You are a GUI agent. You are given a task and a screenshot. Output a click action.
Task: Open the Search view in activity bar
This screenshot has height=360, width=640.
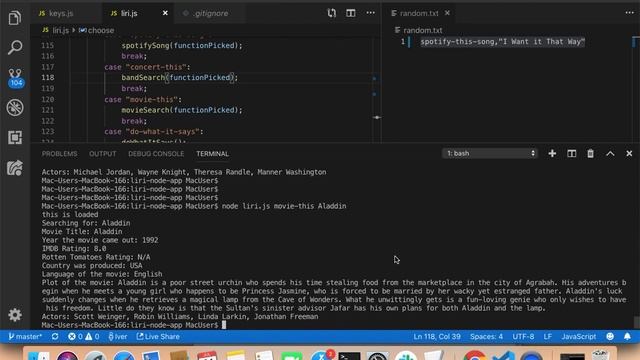pos(15,47)
